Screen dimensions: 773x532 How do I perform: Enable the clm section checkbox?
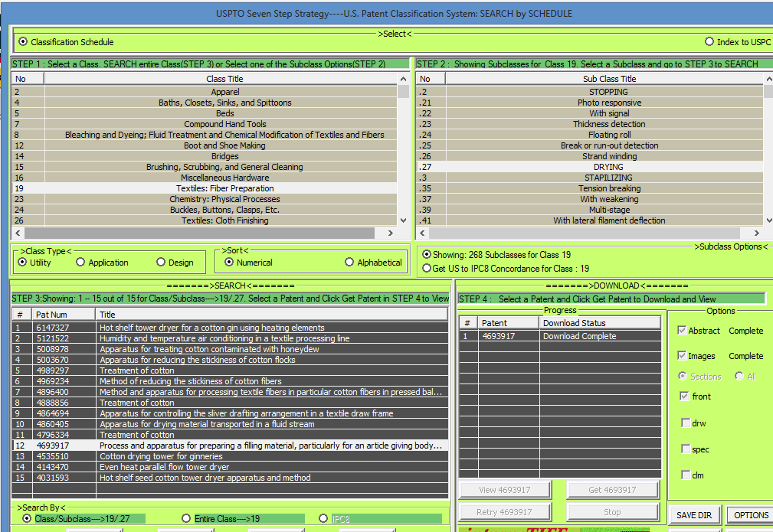pos(685,475)
